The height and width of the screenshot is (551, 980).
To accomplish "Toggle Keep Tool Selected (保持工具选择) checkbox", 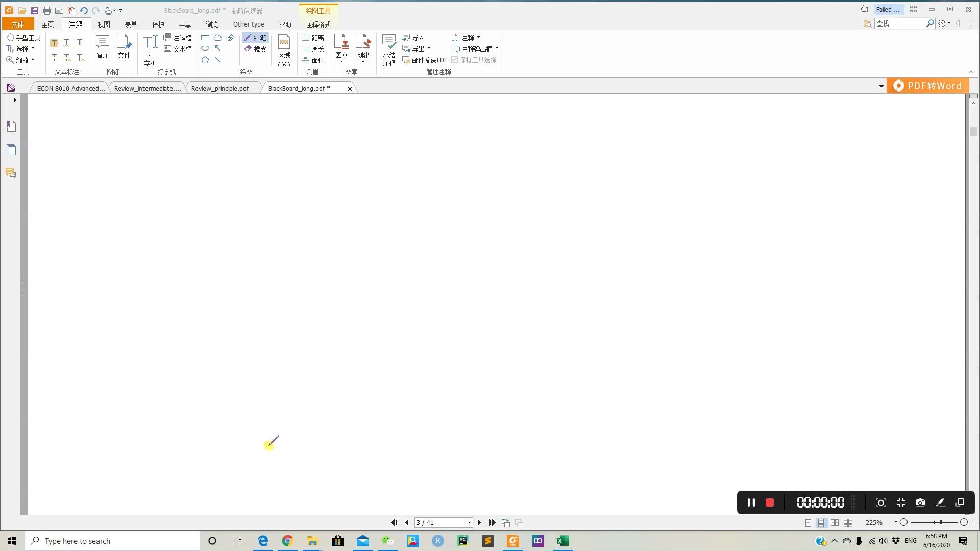I will tap(455, 60).
